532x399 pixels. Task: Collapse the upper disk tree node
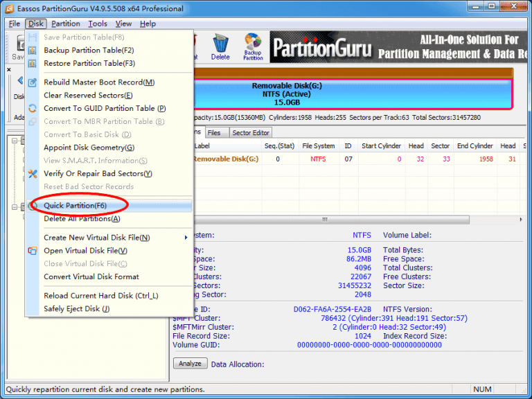pos(15,141)
